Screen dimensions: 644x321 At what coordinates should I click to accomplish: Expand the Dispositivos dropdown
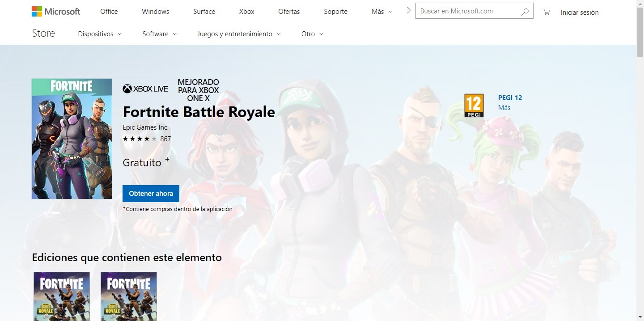click(100, 34)
